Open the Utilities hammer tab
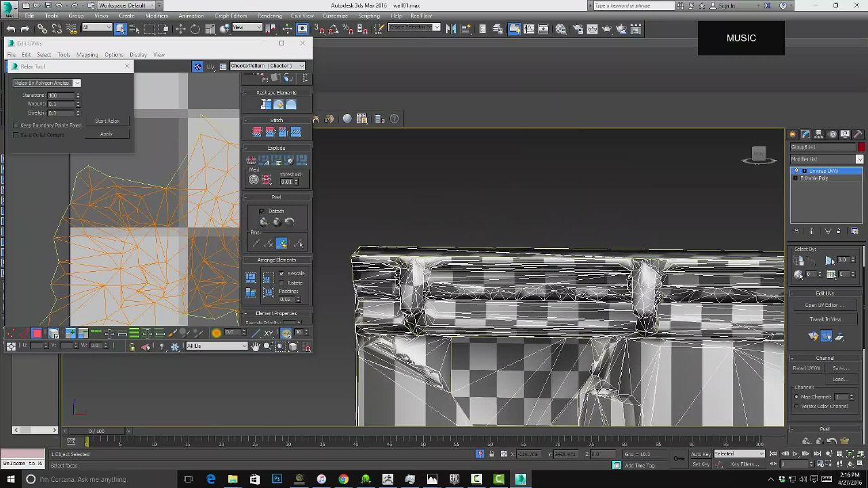This screenshot has height=488, width=868. pos(857,134)
